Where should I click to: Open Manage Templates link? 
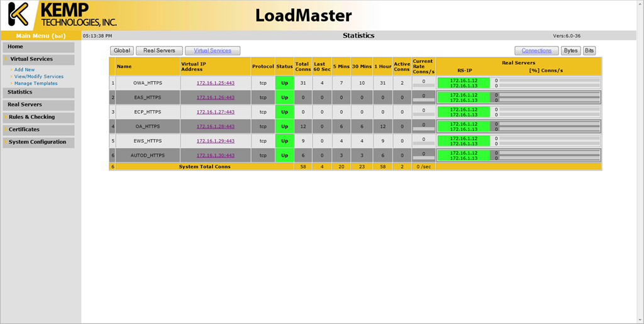(36, 84)
